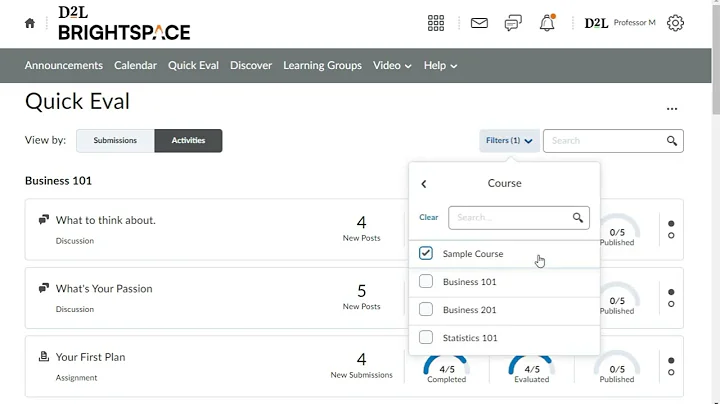Click the 0/5 Published gauge for What to think about.
The height and width of the screenshot is (404, 720).
(x=617, y=230)
